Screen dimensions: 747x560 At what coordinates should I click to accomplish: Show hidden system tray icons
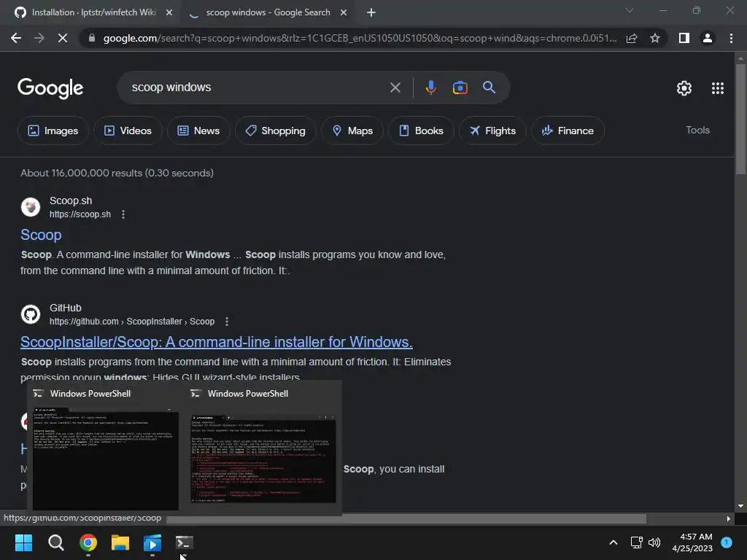point(614,542)
